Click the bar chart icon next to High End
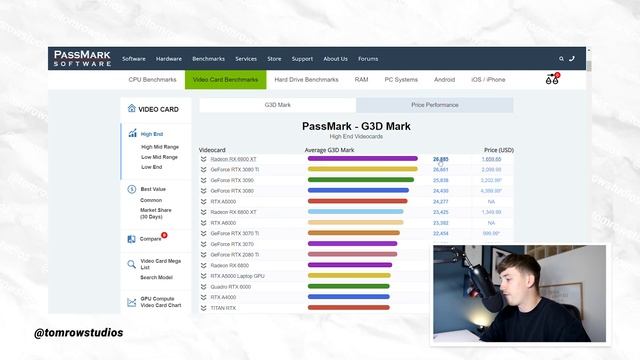The width and height of the screenshot is (640, 360). tap(132, 133)
